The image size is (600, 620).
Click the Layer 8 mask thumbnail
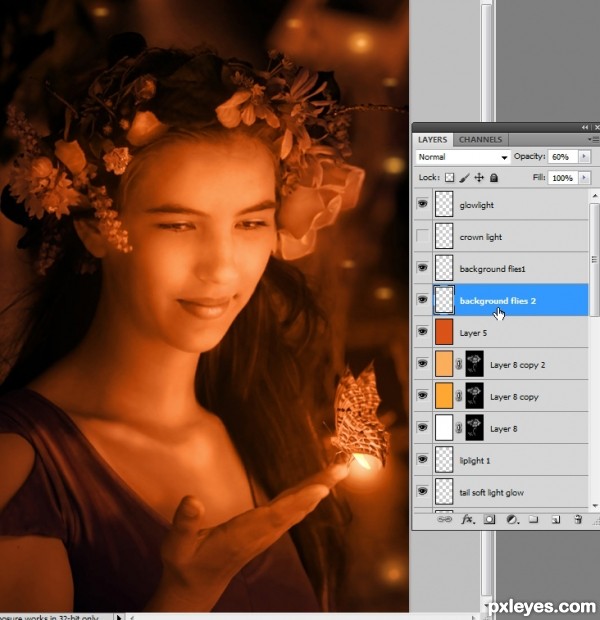pos(474,427)
